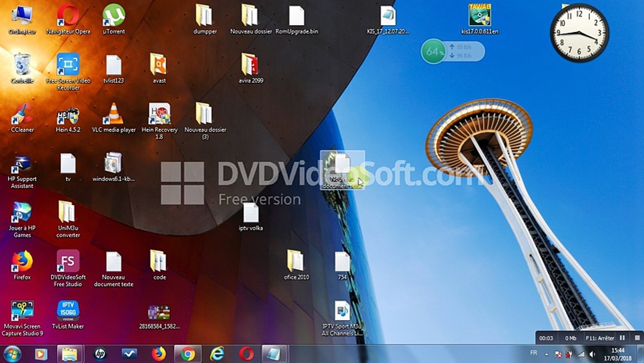
Task: Launch Movavi Screen Capture Studio 9
Action: pos(22,318)
